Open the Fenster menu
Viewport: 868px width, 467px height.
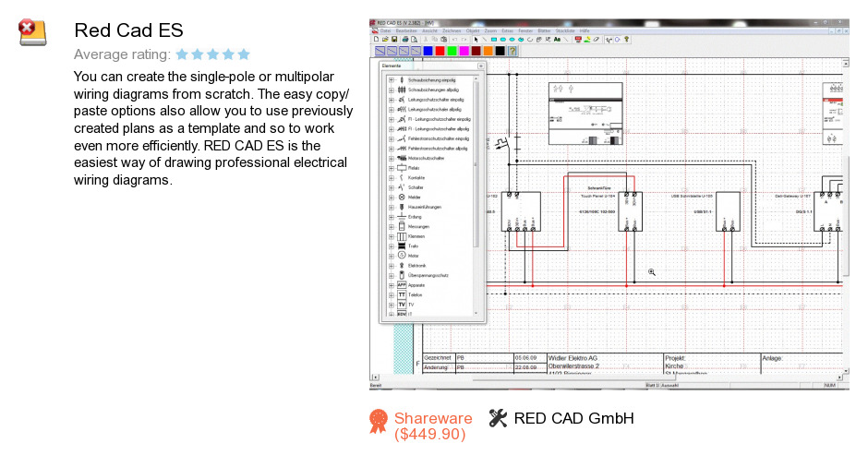pyautogui.click(x=525, y=31)
